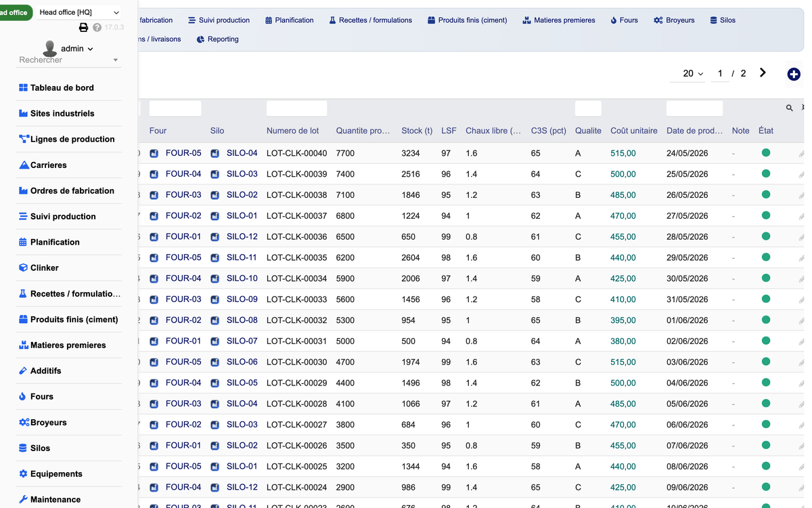The width and height of the screenshot is (812, 508).
Task: Click the 515,00 cost in LOT-CLK-00040 row
Action: click(623, 154)
